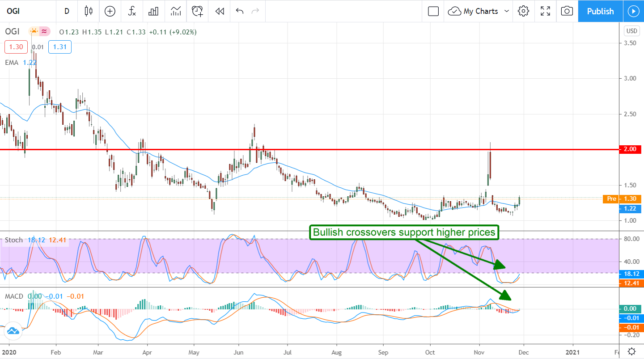This screenshot has height=359, width=644.
Task: Open chart settings gear in top toolbar
Action: (x=523, y=11)
